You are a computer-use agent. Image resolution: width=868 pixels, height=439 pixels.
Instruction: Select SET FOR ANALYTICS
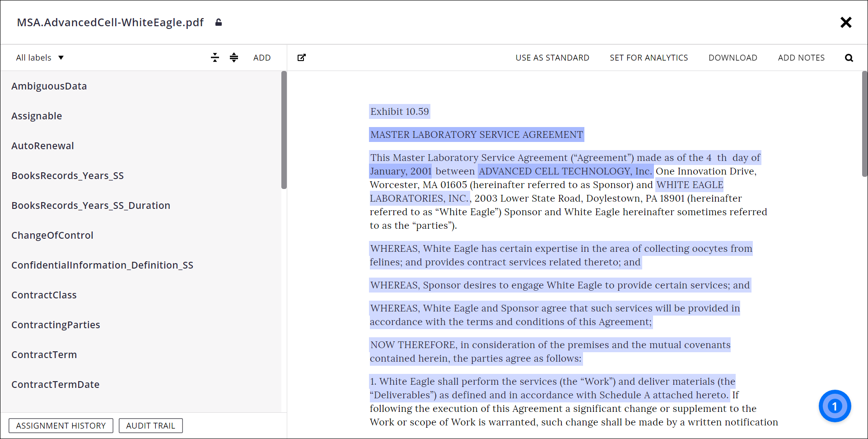point(649,57)
